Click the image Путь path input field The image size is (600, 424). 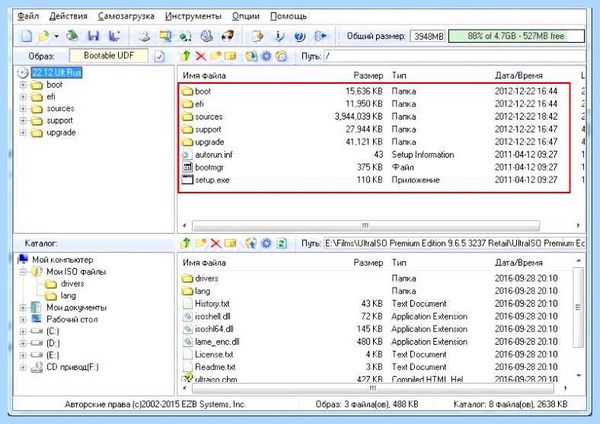tap(455, 56)
